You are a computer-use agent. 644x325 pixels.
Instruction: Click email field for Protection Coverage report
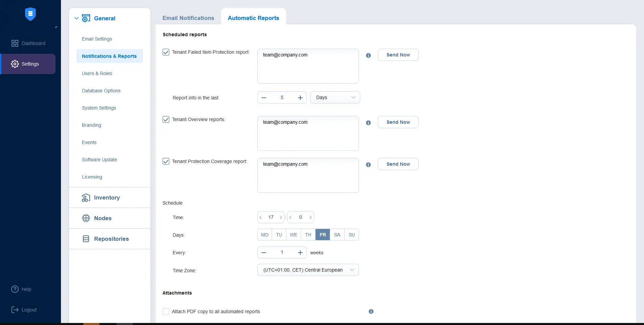pyautogui.click(x=308, y=175)
